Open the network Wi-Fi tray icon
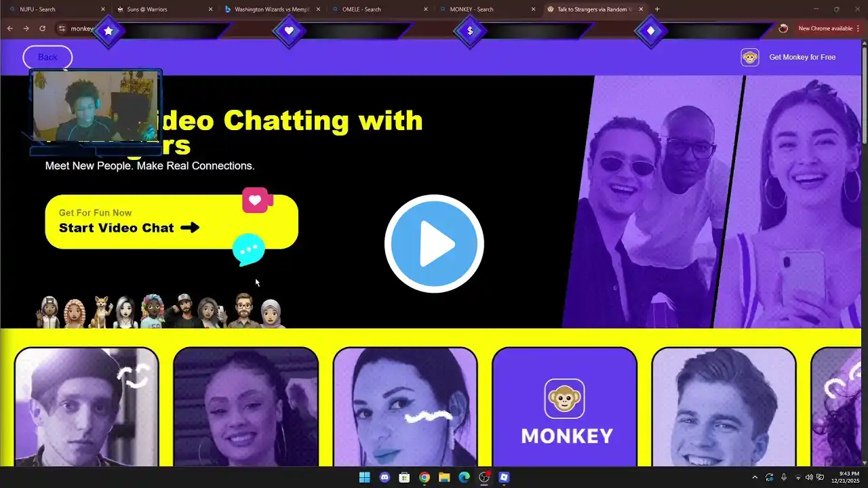868x488 pixels. [x=798, y=477]
